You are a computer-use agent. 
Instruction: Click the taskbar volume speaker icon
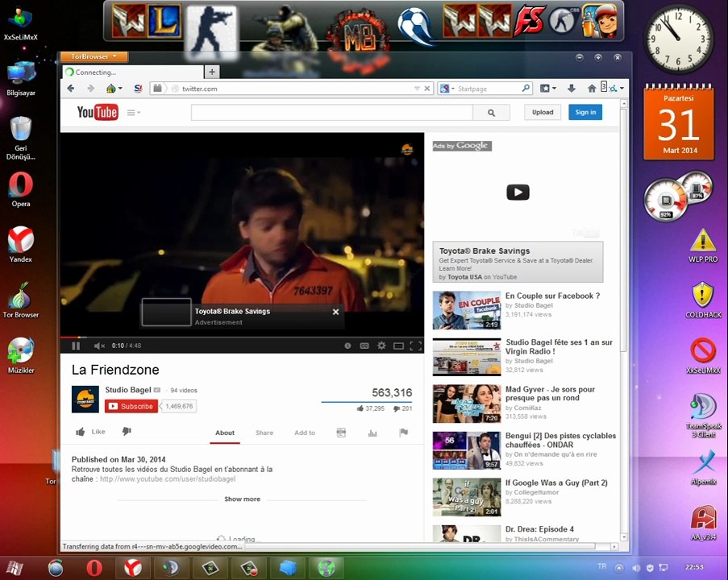point(636,567)
